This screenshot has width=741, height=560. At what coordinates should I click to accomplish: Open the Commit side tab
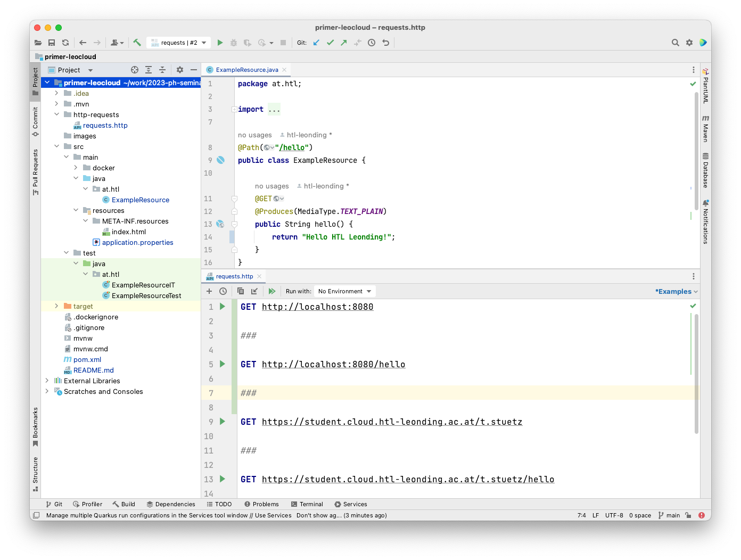click(x=35, y=121)
